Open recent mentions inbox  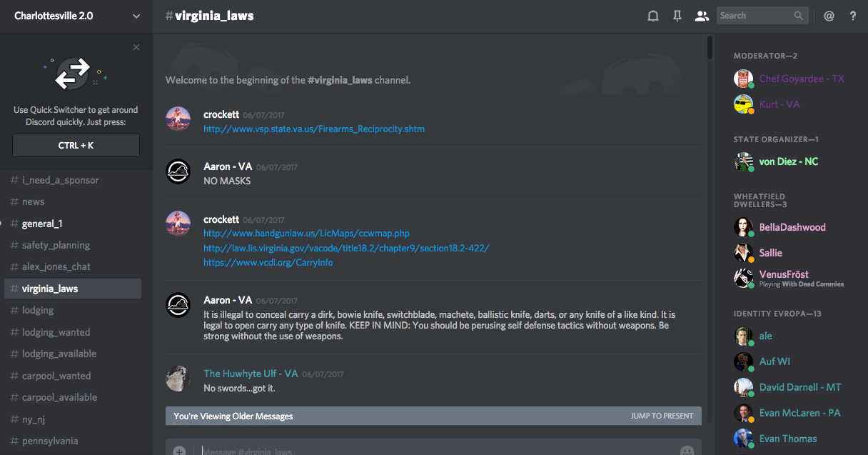tap(829, 16)
